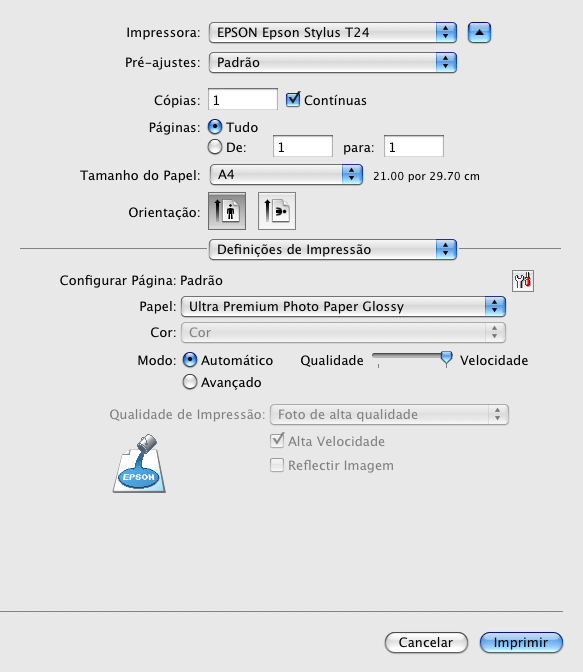
Task: Click the Cópias input field
Action: tap(243, 99)
